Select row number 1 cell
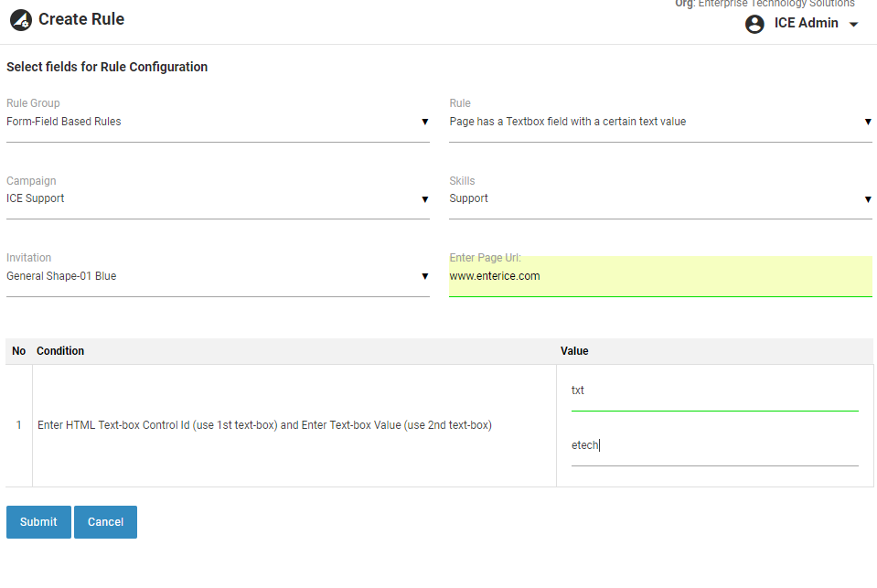The image size is (877, 588). point(18,425)
